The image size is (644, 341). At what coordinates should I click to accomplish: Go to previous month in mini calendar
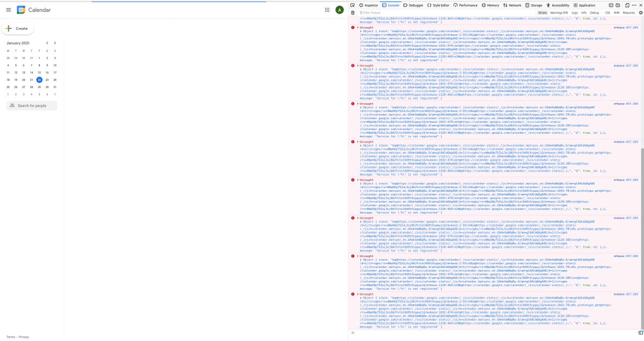(x=47, y=43)
